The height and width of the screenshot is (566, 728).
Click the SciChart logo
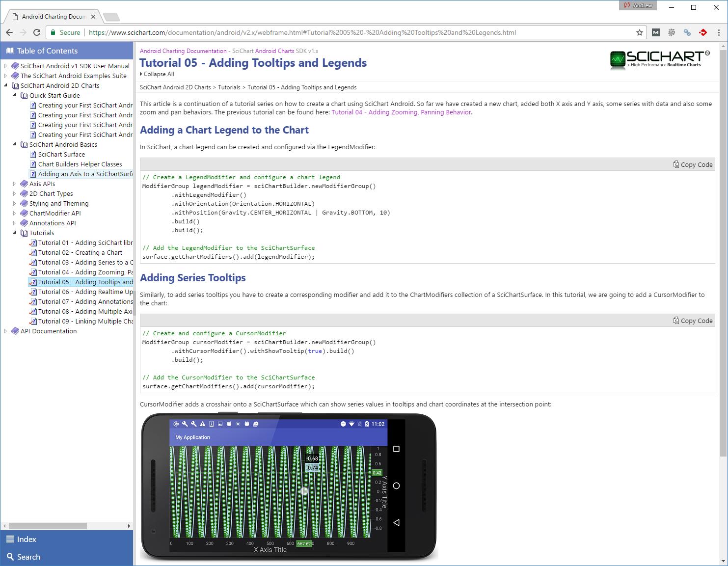click(x=660, y=59)
